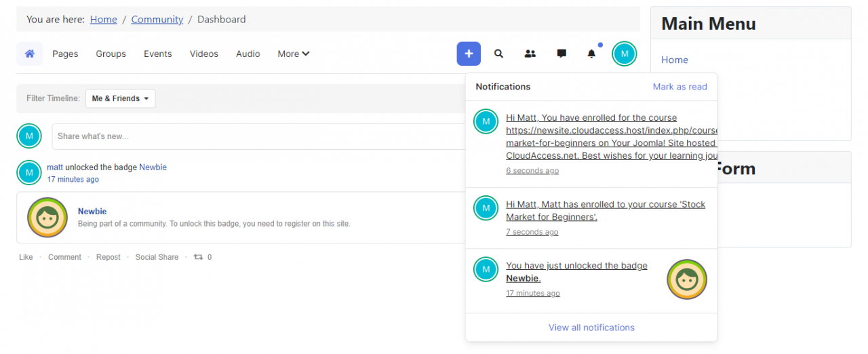Toggle the notifications bell icon
The image size is (868, 354).
(x=591, y=54)
